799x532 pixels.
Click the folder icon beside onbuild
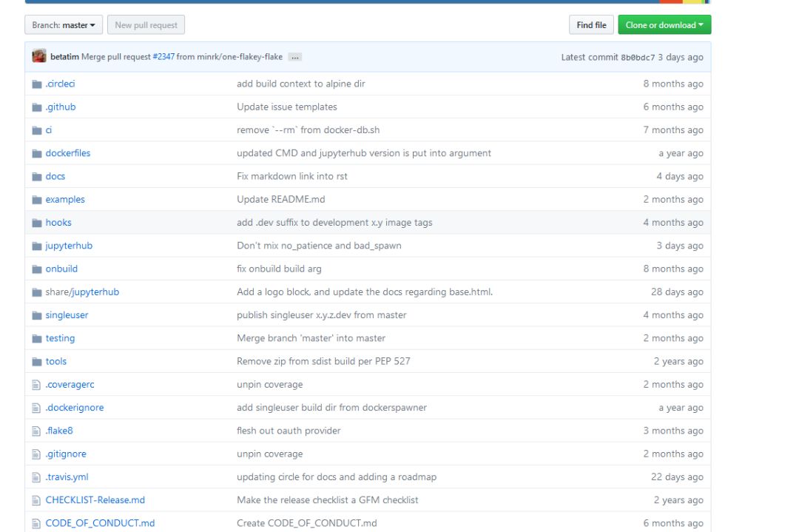pos(37,269)
